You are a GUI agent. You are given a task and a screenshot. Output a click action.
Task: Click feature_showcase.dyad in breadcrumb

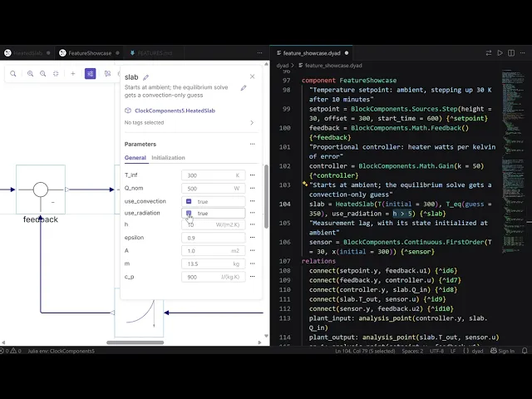pyautogui.click(x=333, y=66)
